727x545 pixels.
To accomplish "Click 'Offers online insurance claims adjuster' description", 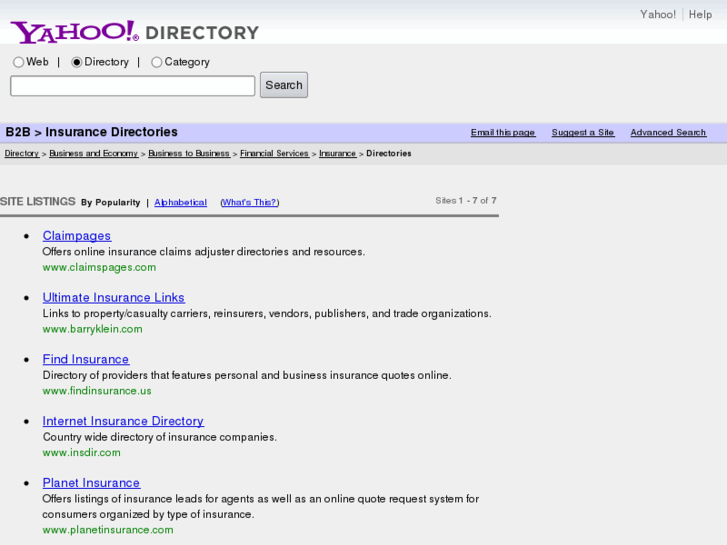I will 204,252.
